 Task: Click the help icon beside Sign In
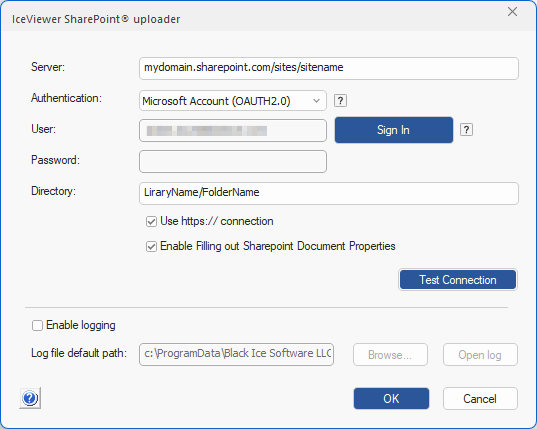tap(466, 130)
